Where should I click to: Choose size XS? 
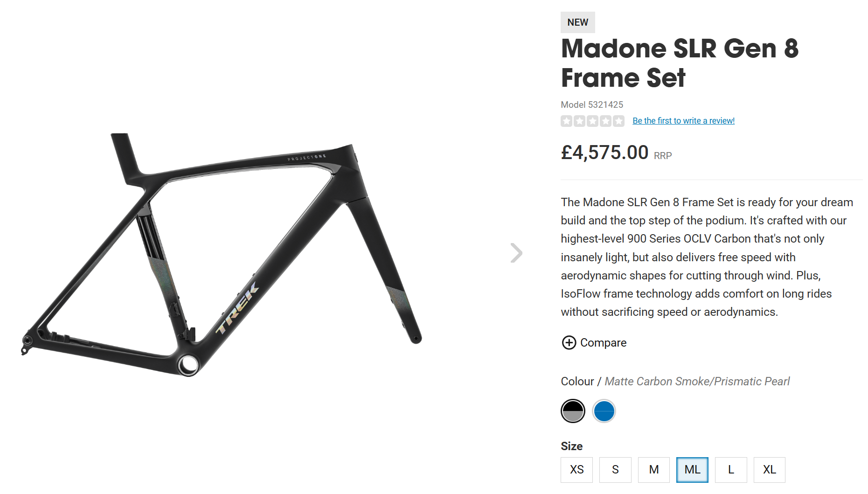tap(576, 470)
